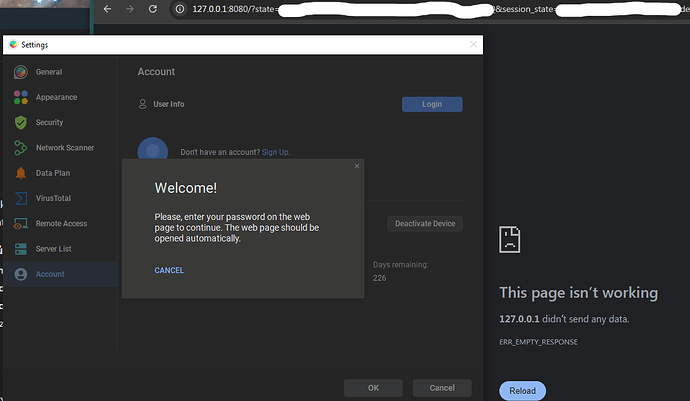
Task: Click the Network Scanner icon
Action: [x=20, y=148]
